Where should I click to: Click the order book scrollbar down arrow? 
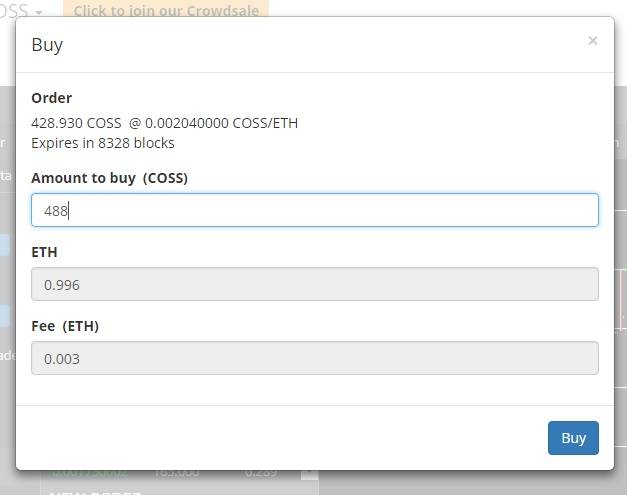pos(310,473)
